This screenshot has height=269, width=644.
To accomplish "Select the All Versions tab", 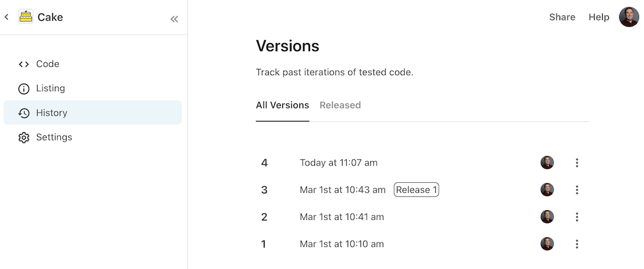I will pyautogui.click(x=282, y=105).
